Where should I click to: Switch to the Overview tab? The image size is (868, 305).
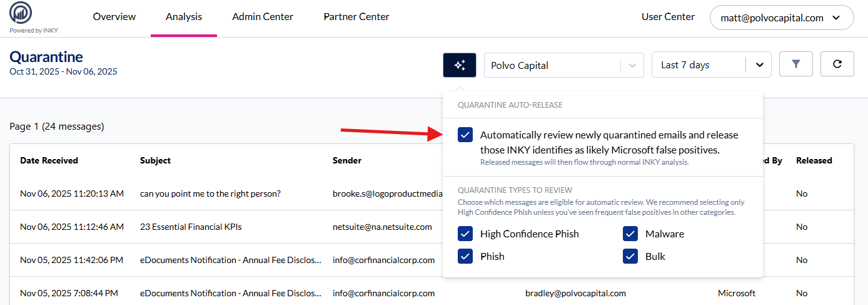point(114,17)
